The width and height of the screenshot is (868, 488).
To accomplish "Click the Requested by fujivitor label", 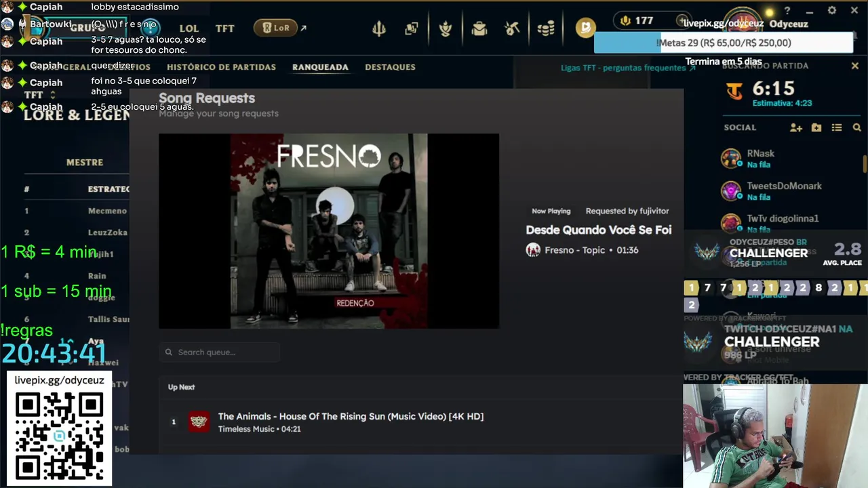I will (x=627, y=211).
